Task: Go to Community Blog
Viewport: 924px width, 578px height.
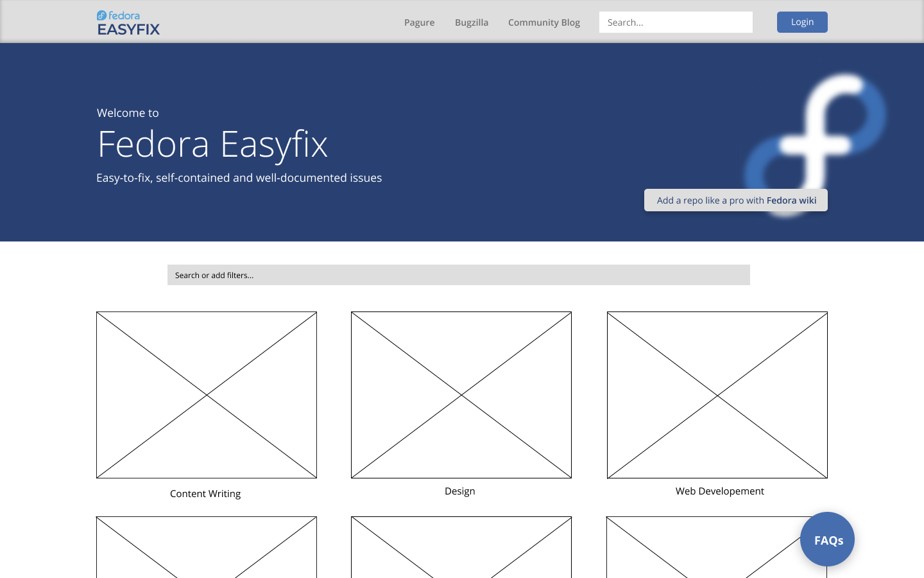Action: point(544,22)
